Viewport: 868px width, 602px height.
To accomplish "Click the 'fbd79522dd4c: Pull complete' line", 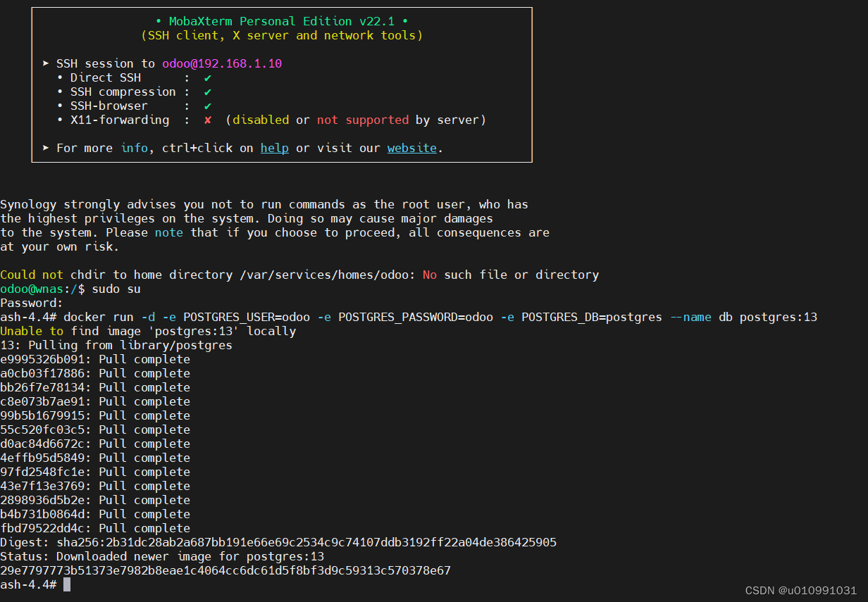I will (95, 528).
